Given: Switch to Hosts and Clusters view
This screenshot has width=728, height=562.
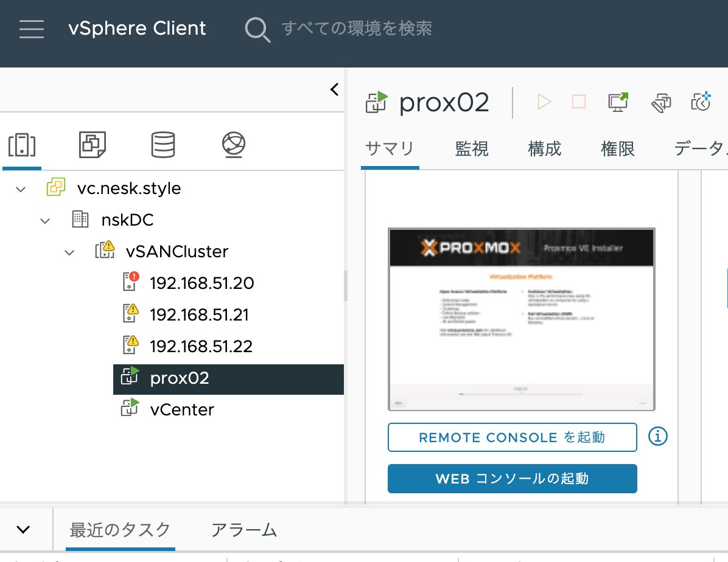Looking at the screenshot, I should 22,145.
